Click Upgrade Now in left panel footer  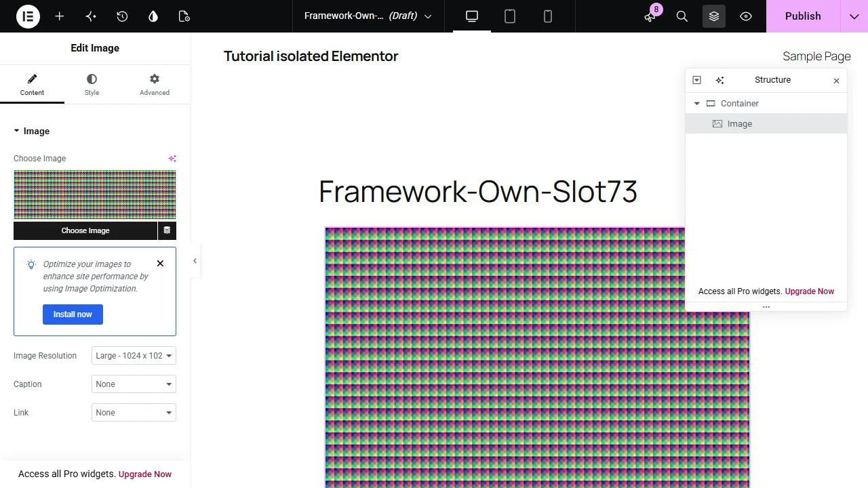point(145,474)
